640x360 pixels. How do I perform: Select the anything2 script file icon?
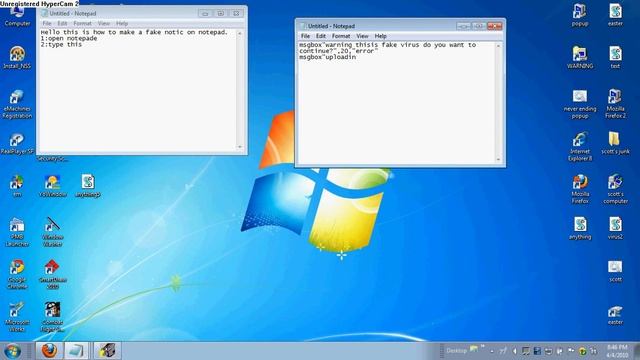pos(88,186)
